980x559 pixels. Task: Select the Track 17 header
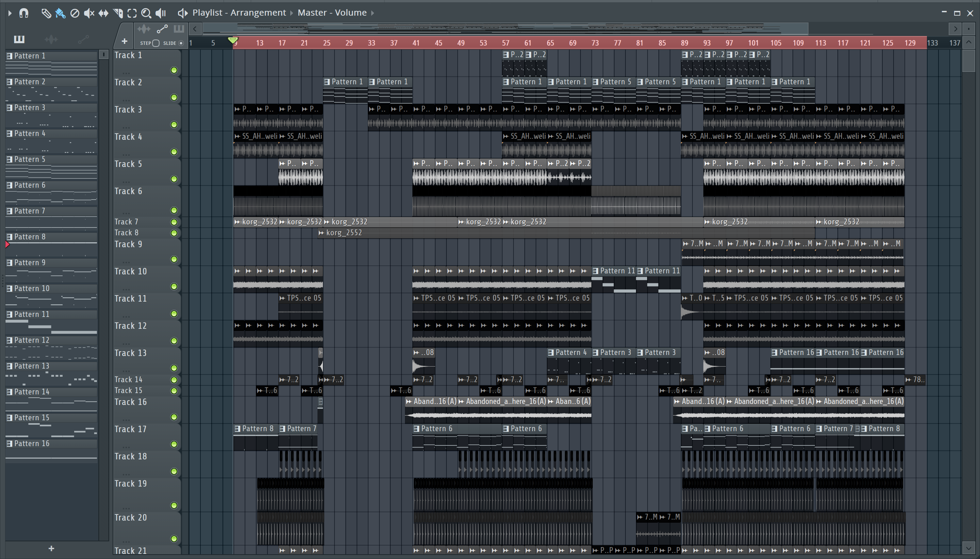147,437
